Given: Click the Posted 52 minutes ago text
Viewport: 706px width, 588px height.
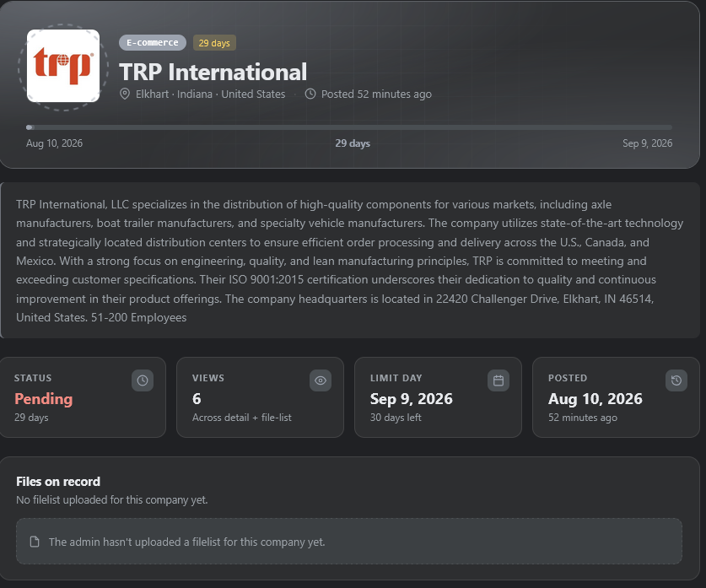Looking at the screenshot, I should 376,94.
